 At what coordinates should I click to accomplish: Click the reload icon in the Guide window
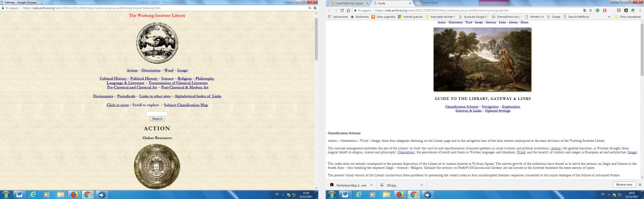tap(343, 10)
